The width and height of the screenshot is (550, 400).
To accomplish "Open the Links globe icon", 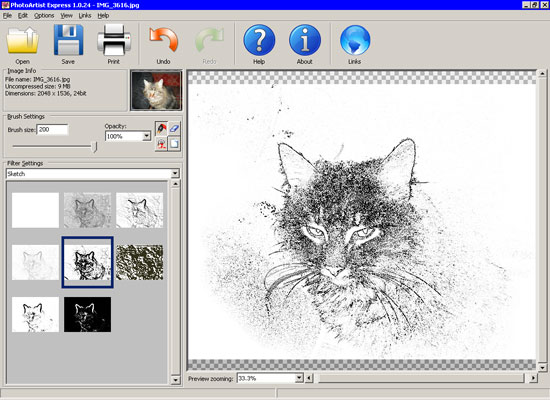I will [x=355, y=40].
